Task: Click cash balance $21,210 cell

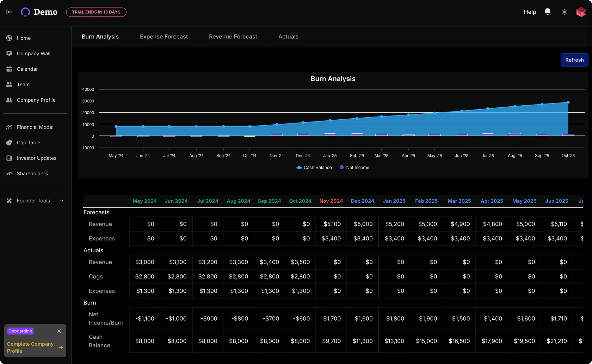Action: tap(557, 341)
